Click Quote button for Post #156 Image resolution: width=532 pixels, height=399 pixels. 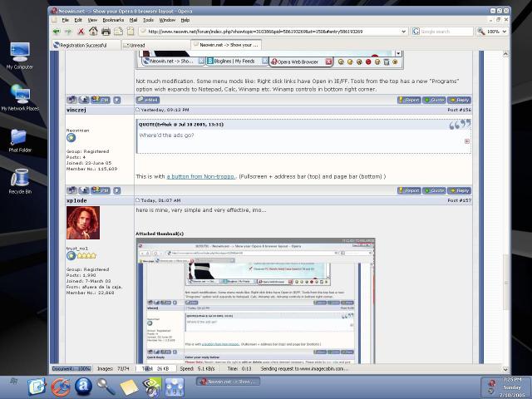434,190
